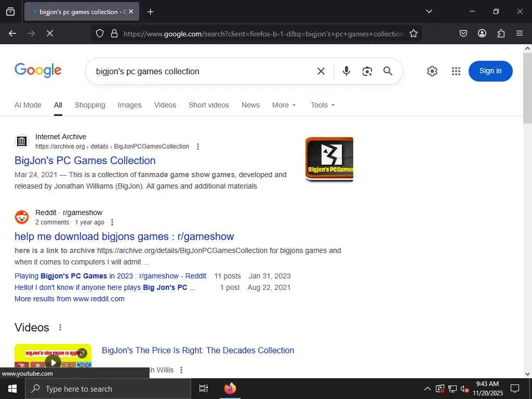
Task: Expand the Tools dropdown
Action: tap(323, 105)
